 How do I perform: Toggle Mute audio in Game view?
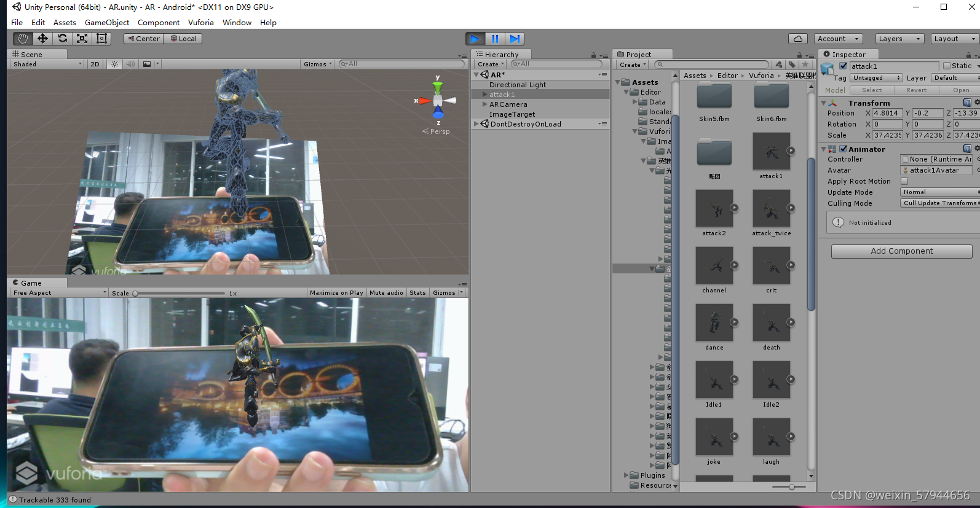click(x=386, y=293)
